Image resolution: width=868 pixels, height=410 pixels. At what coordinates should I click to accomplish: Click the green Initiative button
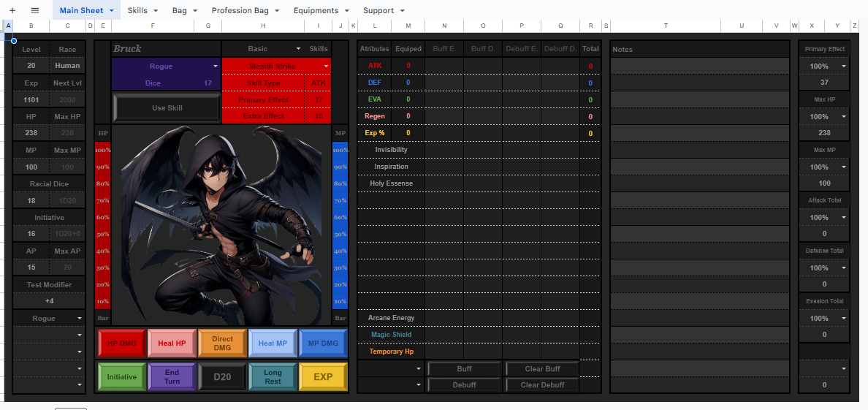point(121,377)
